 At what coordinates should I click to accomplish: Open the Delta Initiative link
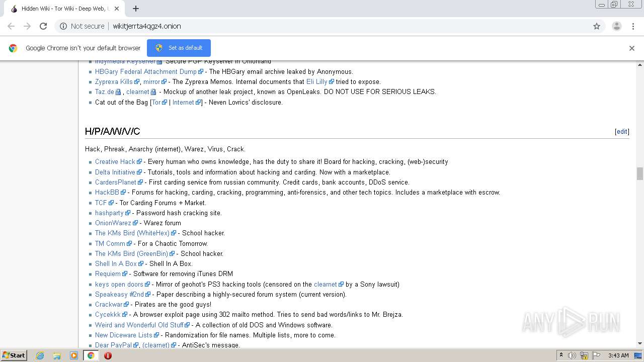pos(115,172)
